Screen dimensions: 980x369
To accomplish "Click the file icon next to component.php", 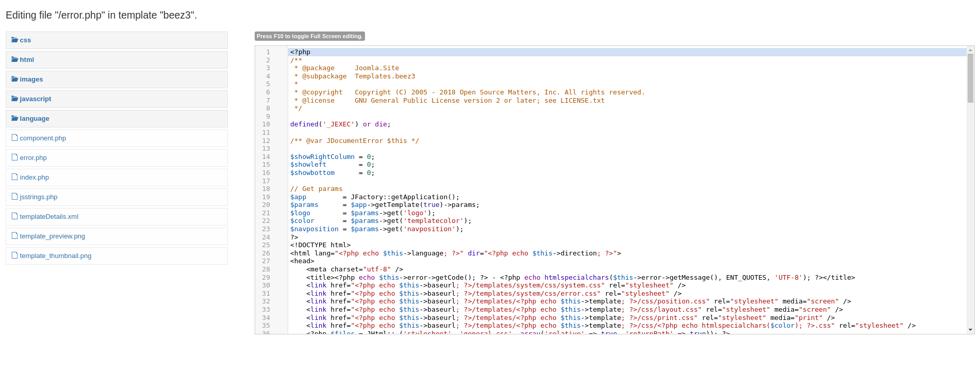I will [15, 138].
